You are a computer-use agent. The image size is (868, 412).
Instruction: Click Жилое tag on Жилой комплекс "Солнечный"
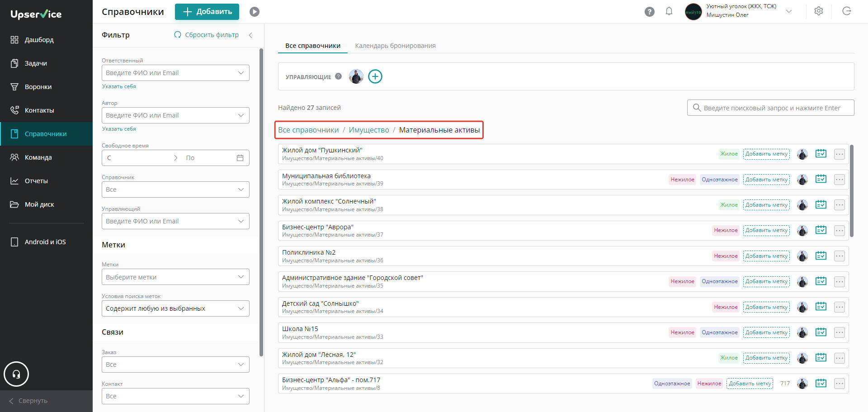click(729, 205)
